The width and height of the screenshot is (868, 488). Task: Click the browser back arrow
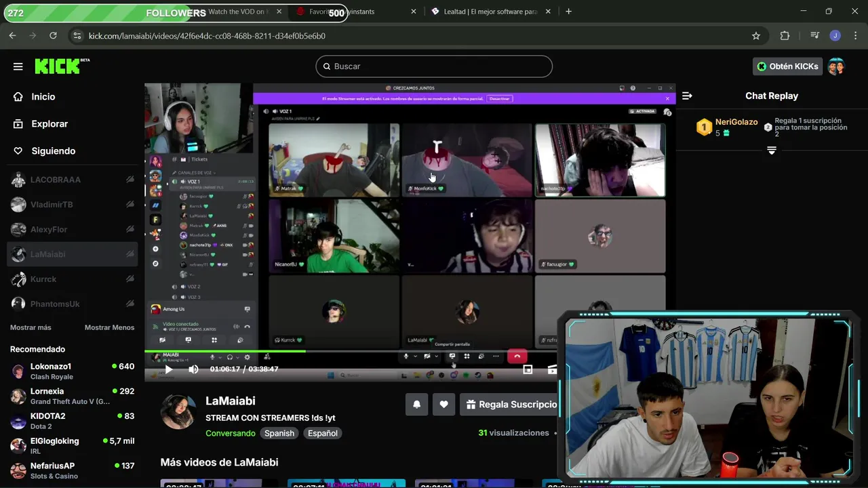(x=12, y=36)
